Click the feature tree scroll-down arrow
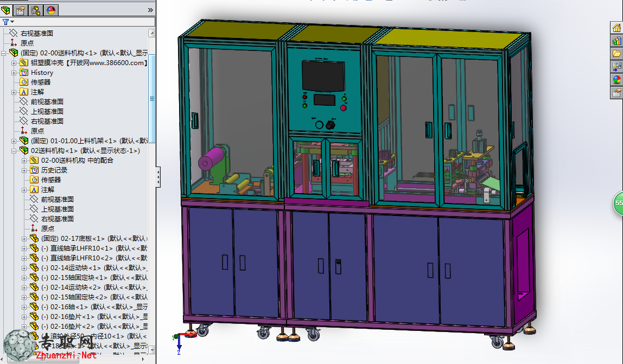The height and width of the screenshot is (364, 623). pos(152,350)
